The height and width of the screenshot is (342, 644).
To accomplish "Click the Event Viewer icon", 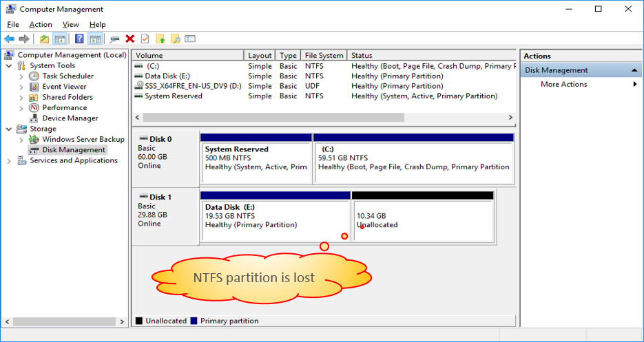I will (34, 87).
